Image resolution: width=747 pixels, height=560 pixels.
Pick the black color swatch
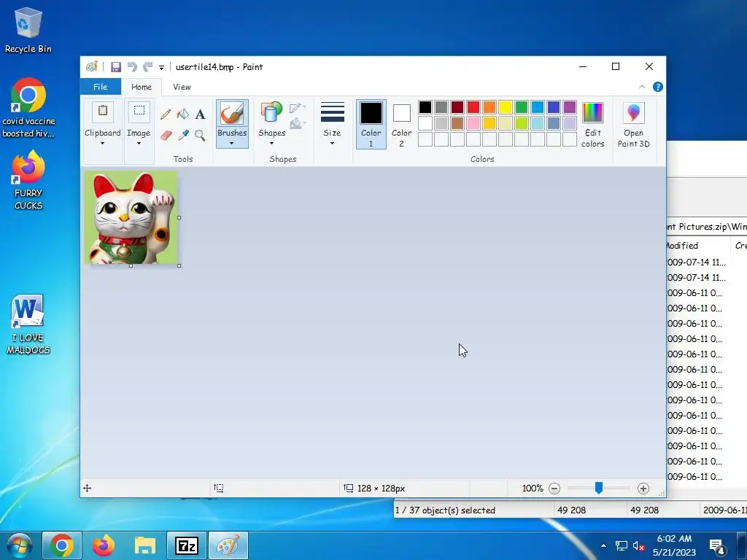(x=425, y=107)
